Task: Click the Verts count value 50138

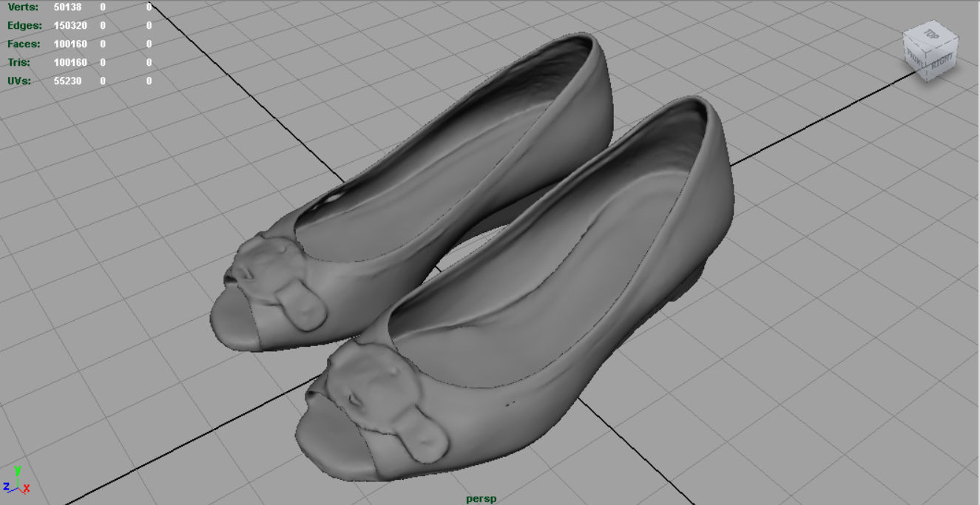Action: point(68,7)
